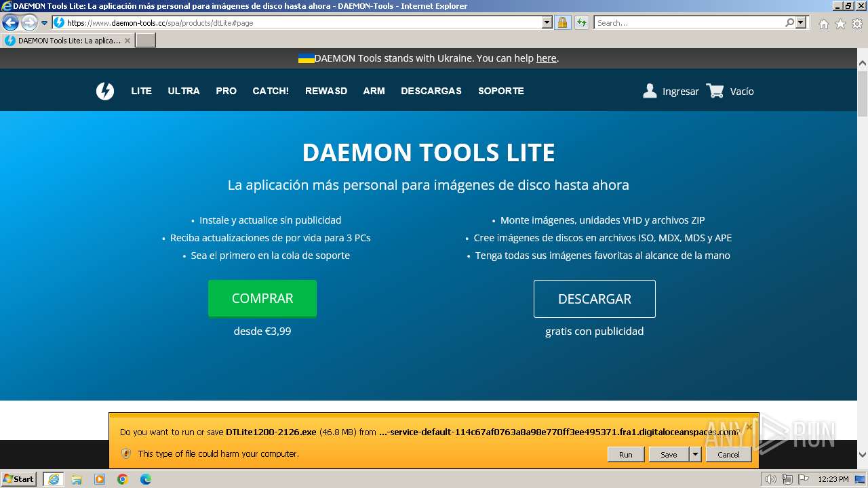Open the ARM menu item
The image size is (868, 488).
[374, 91]
